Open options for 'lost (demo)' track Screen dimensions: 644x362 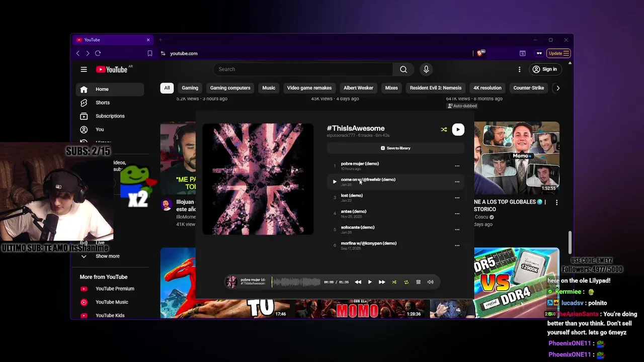(457, 198)
